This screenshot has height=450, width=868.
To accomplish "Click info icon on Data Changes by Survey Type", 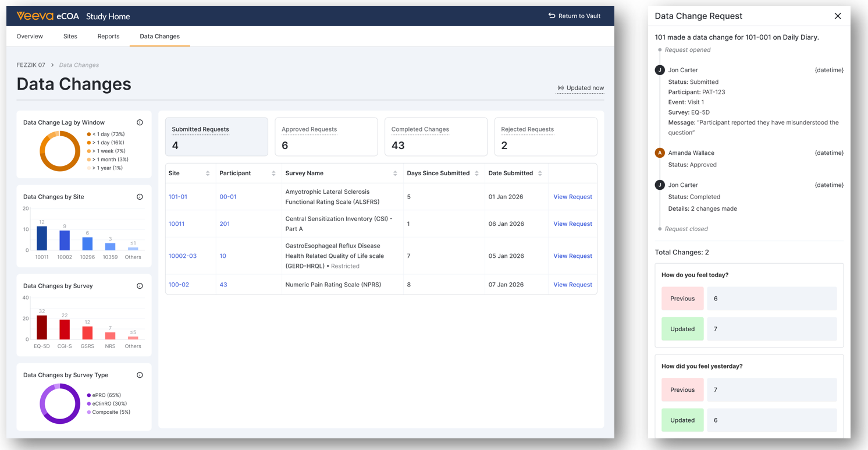I will pyautogui.click(x=140, y=375).
